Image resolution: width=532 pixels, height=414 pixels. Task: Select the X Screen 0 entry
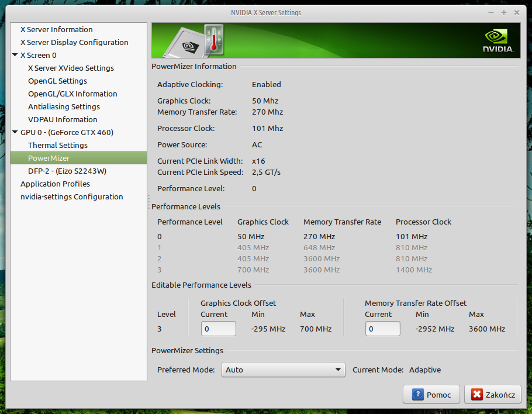pos(39,56)
